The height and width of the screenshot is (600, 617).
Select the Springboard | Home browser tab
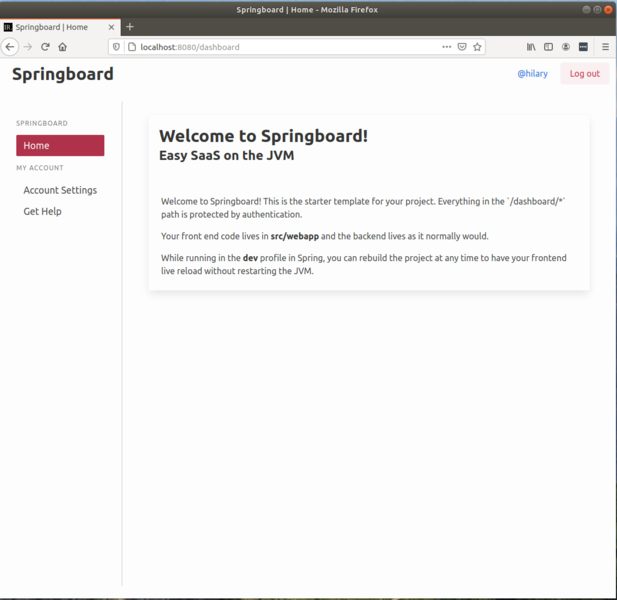tap(60, 27)
